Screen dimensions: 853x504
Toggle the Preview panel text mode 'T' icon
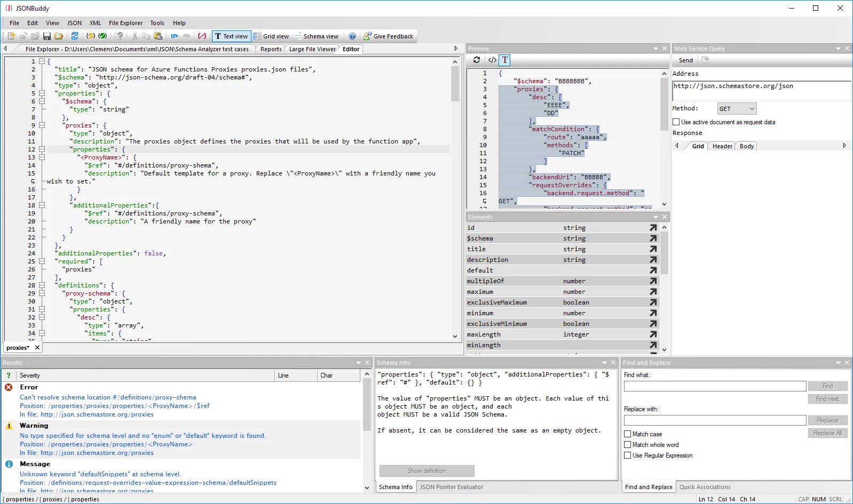tap(505, 60)
